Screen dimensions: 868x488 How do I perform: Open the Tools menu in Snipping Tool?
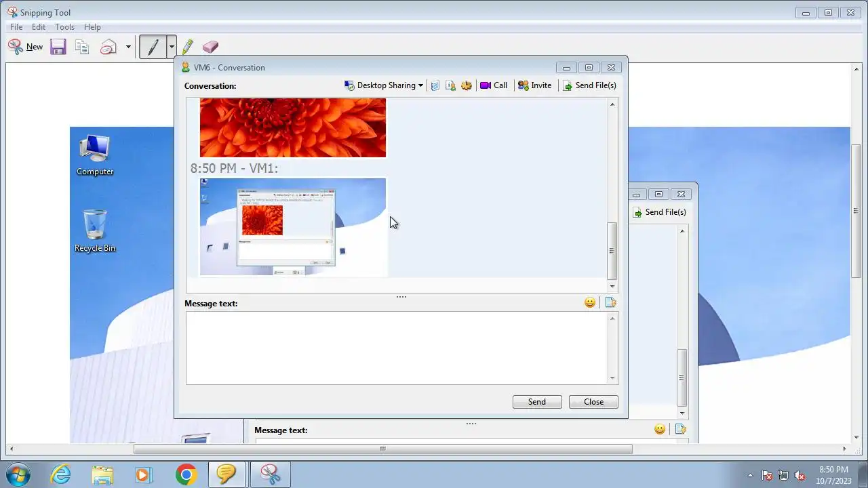click(64, 27)
